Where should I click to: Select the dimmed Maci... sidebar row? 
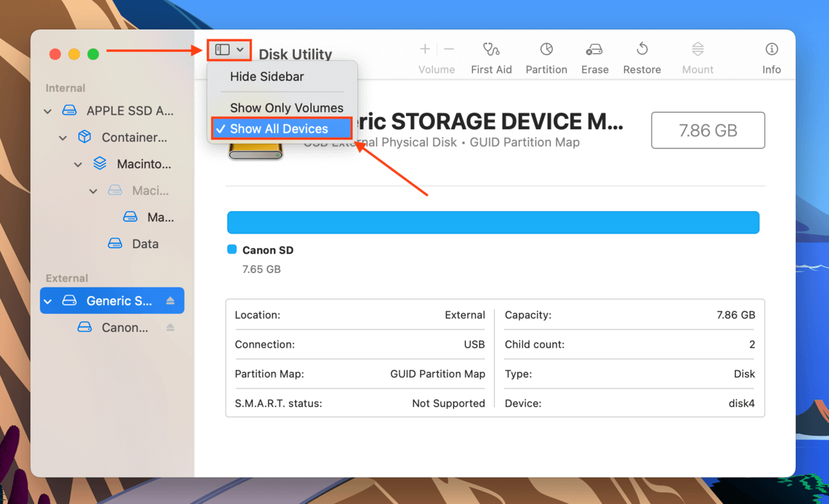pyautogui.click(x=112, y=190)
